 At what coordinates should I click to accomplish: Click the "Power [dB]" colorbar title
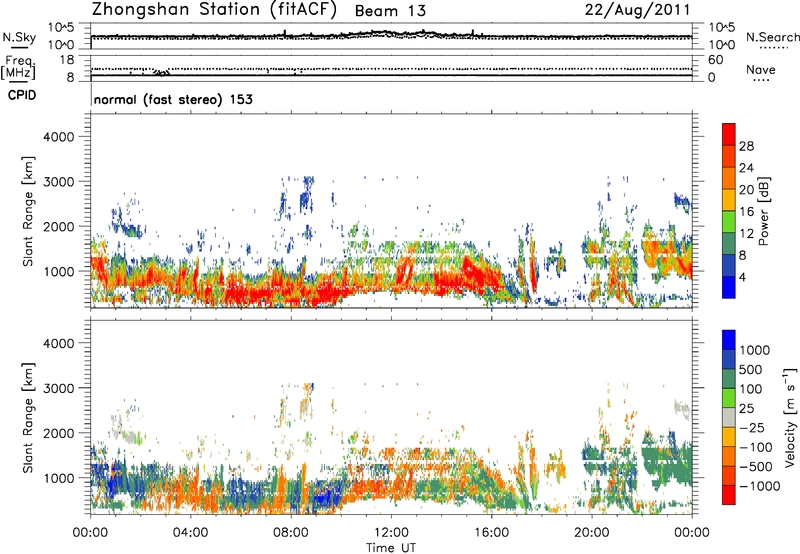pos(763,211)
